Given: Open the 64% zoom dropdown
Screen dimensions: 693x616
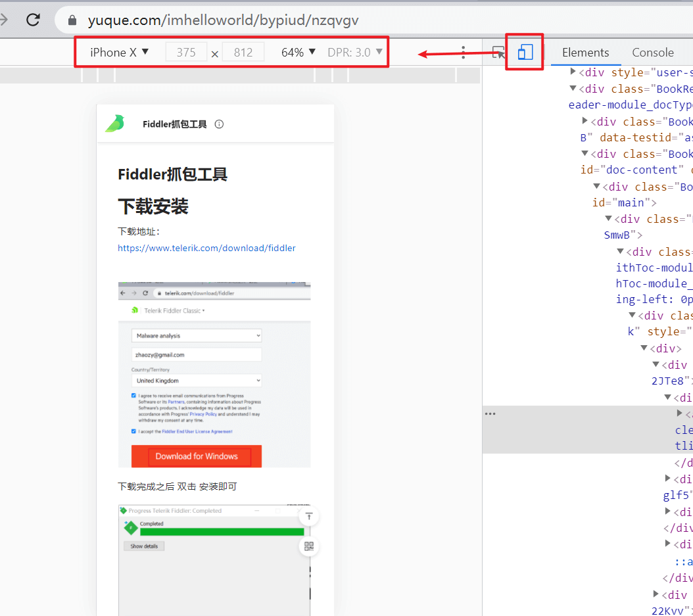Looking at the screenshot, I should point(299,52).
